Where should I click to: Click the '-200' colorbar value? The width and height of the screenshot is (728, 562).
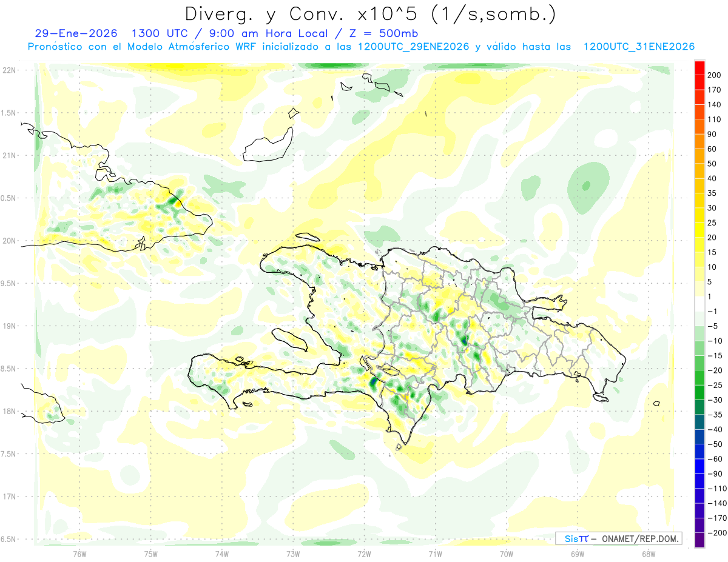(x=718, y=533)
